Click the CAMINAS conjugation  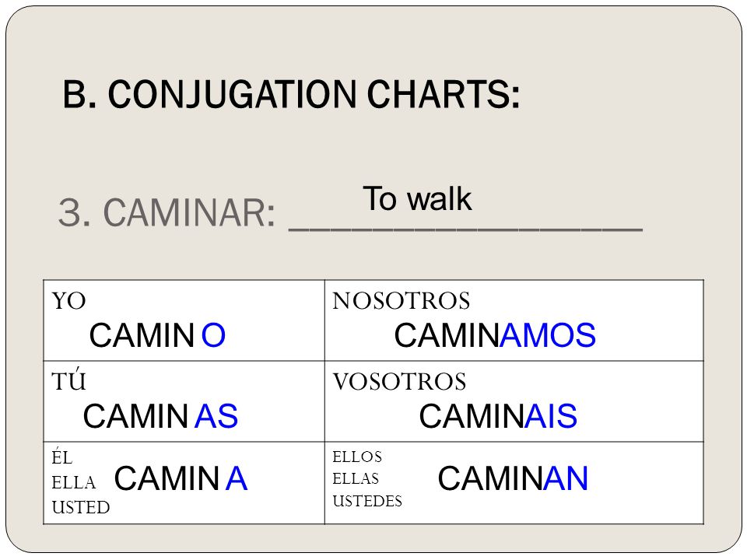[160, 416]
